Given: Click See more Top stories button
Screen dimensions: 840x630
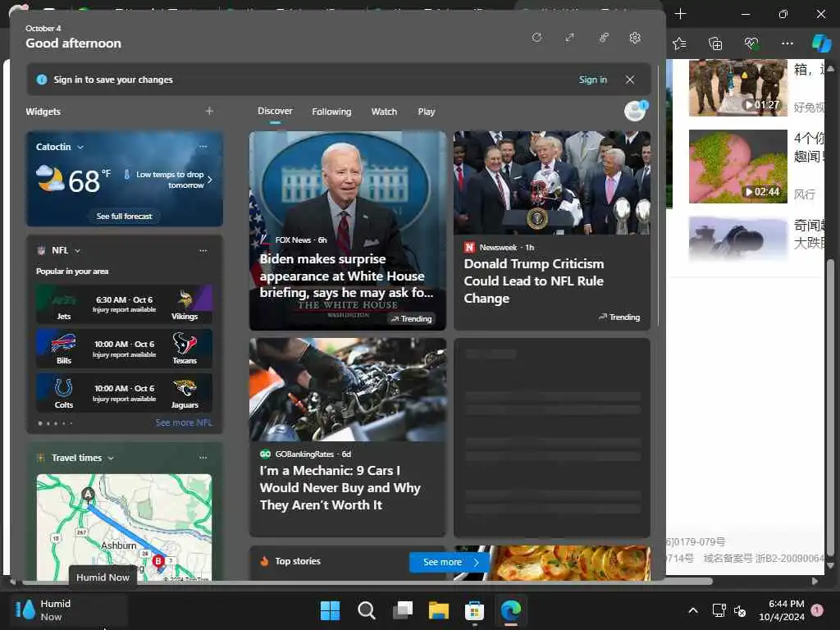Looking at the screenshot, I should pos(449,562).
